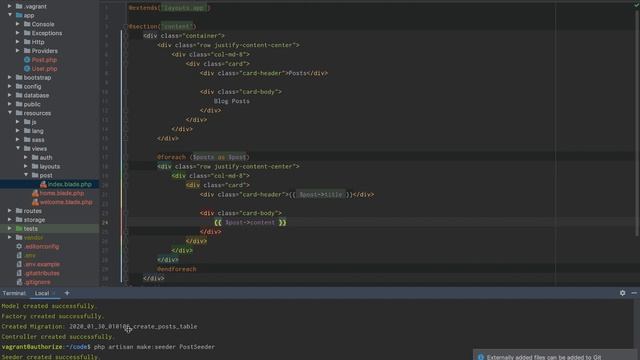Close the Local terminal tab
The width and height of the screenshot is (640, 360).
(54, 293)
